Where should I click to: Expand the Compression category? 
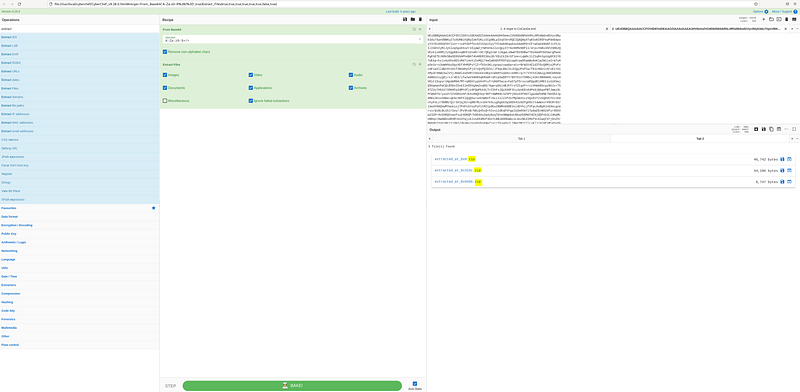click(x=80, y=293)
